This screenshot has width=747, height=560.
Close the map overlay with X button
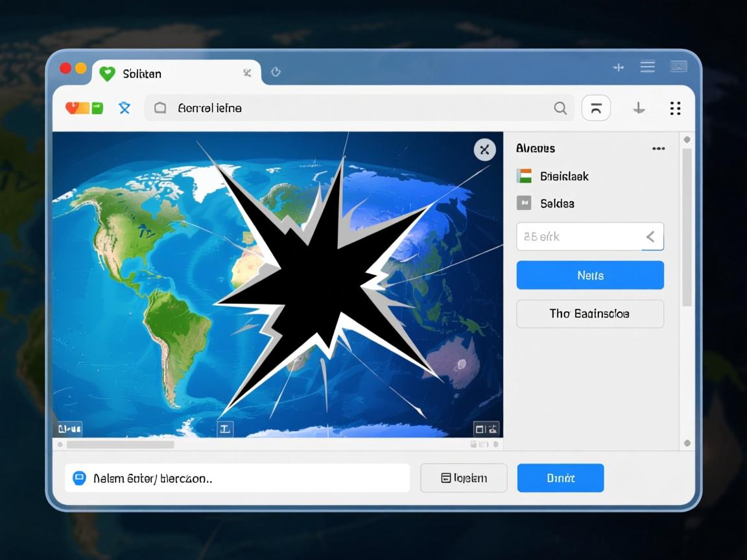point(484,150)
